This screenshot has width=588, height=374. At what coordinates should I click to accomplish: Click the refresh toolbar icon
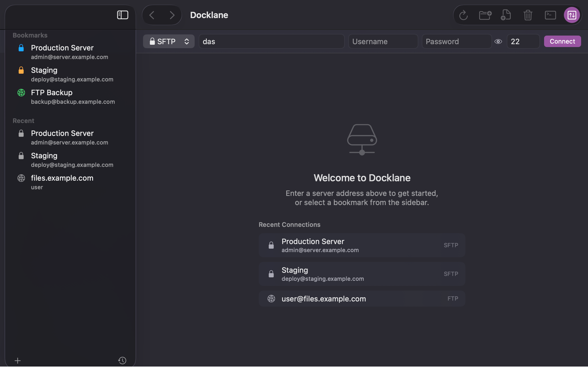point(463,15)
